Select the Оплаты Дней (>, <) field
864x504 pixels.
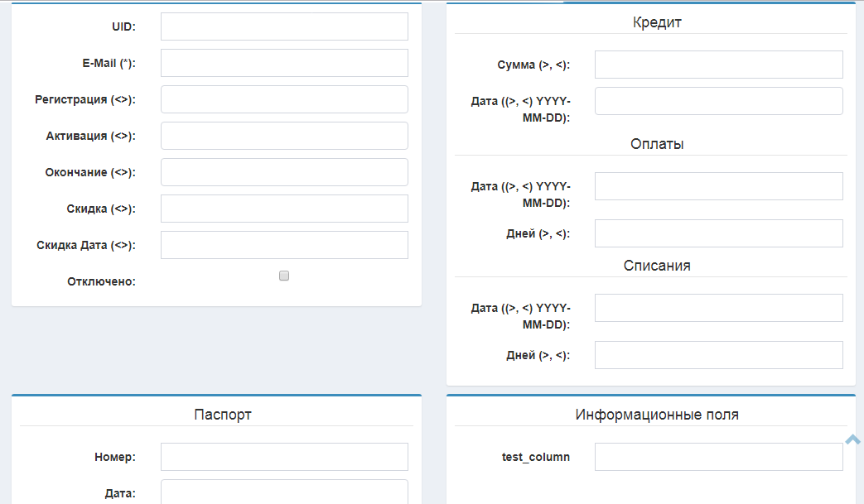718,233
